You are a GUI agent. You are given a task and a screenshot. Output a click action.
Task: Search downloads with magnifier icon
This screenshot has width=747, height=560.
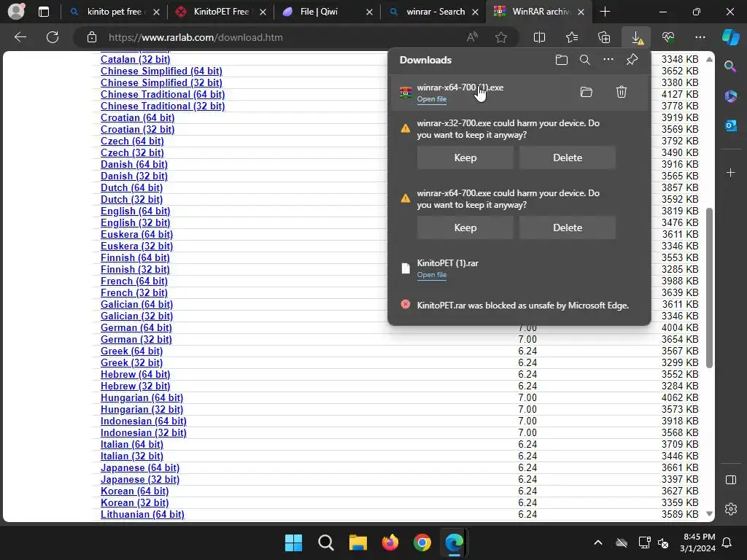(x=584, y=60)
